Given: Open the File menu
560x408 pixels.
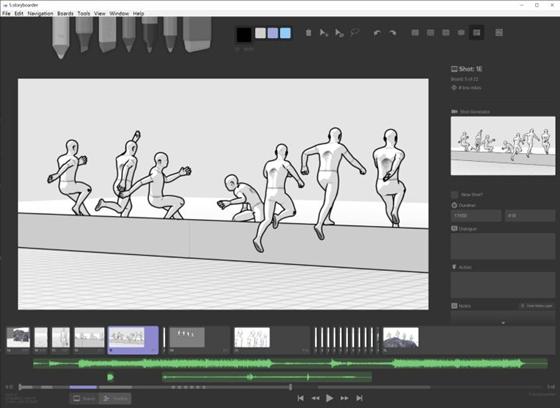Looking at the screenshot, I should point(6,14).
